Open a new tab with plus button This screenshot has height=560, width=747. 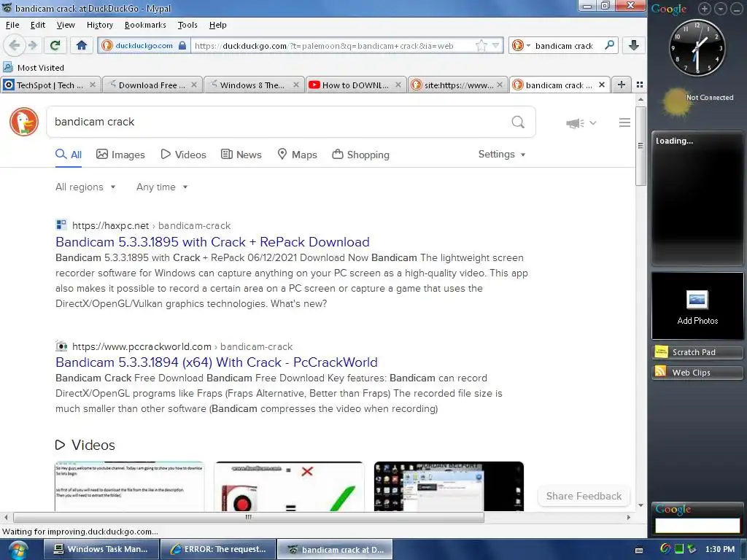[622, 85]
